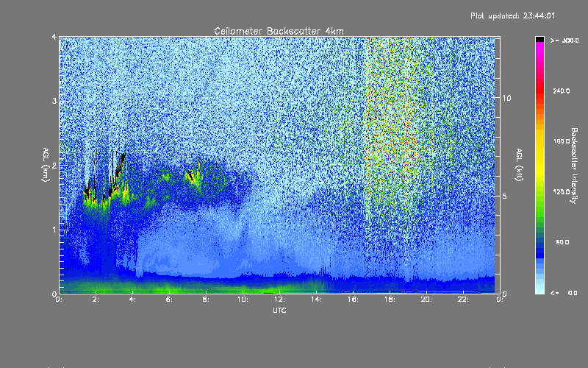Select the 'Ceilometer Backscatter 4km' plot title

click(x=279, y=31)
